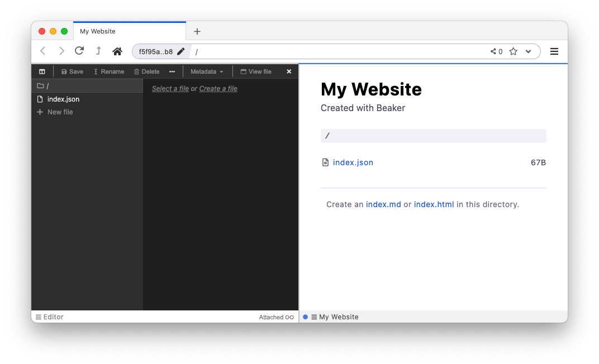The width and height of the screenshot is (599, 364).
Task: Click the Create a file link
Action: pos(218,88)
